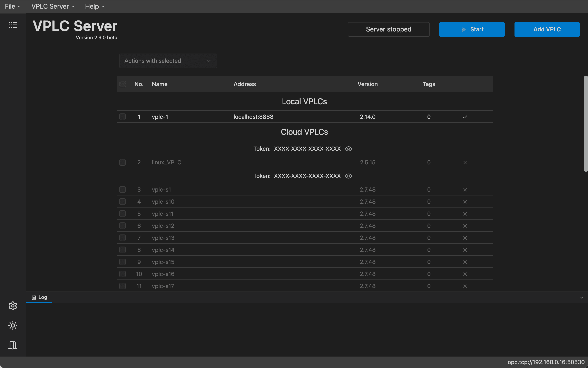Click the X icon on vplc-s1 row
The image size is (588, 368).
[465, 190]
